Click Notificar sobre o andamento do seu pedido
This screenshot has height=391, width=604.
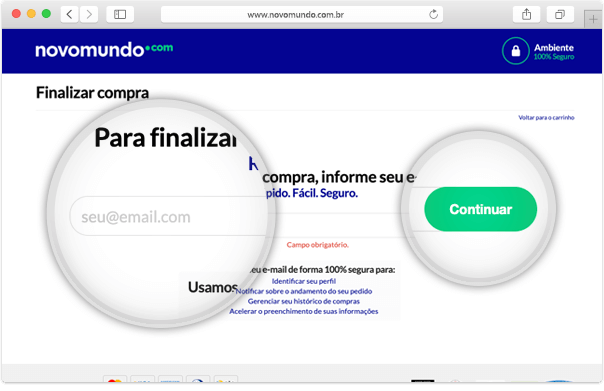[x=304, y=291]
